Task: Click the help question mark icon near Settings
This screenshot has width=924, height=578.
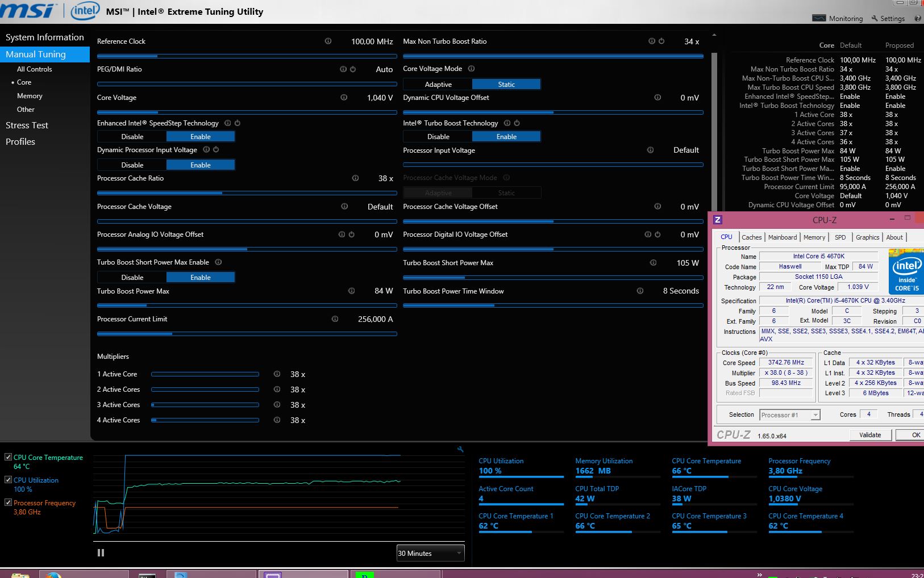Action: [917, 18]
